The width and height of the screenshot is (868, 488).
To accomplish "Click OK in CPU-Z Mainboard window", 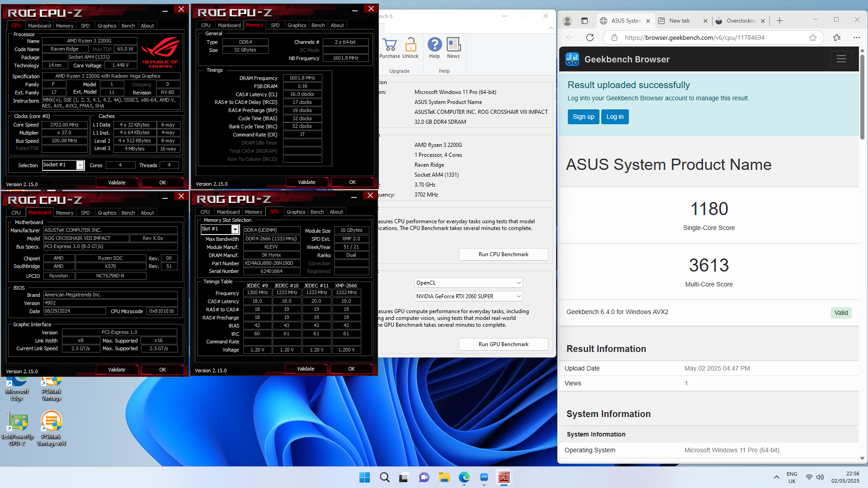I will point(162,370).
